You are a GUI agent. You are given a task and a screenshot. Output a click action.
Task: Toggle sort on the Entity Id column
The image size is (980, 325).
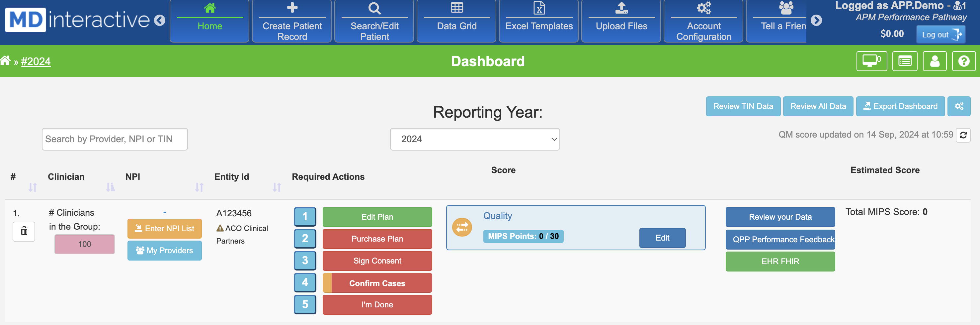[x=277, y=187]
